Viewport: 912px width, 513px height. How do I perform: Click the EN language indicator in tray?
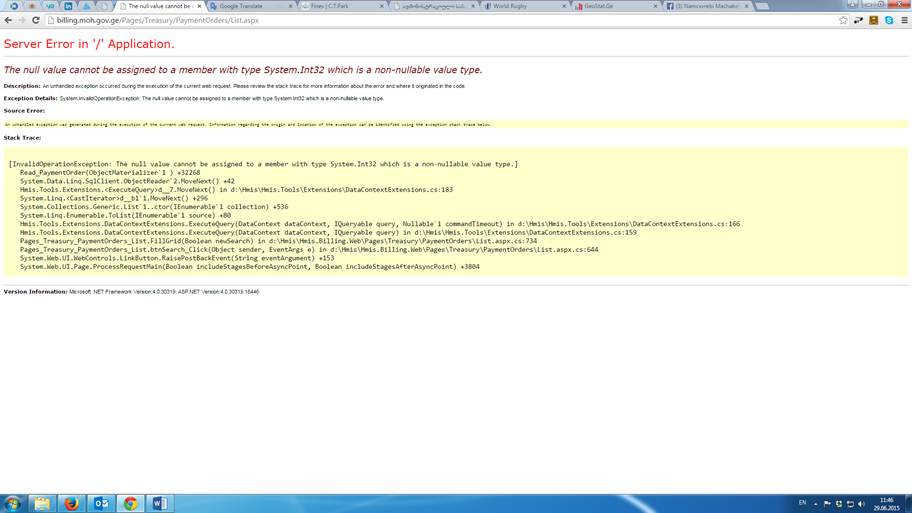(x=802, y=502)
